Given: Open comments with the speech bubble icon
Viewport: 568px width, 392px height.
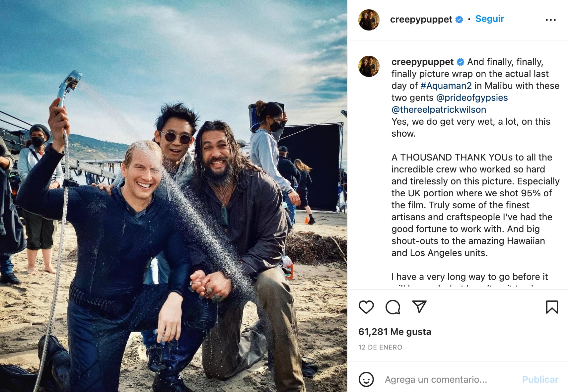Looking at the screenshot, I should [x=393, y=307].
